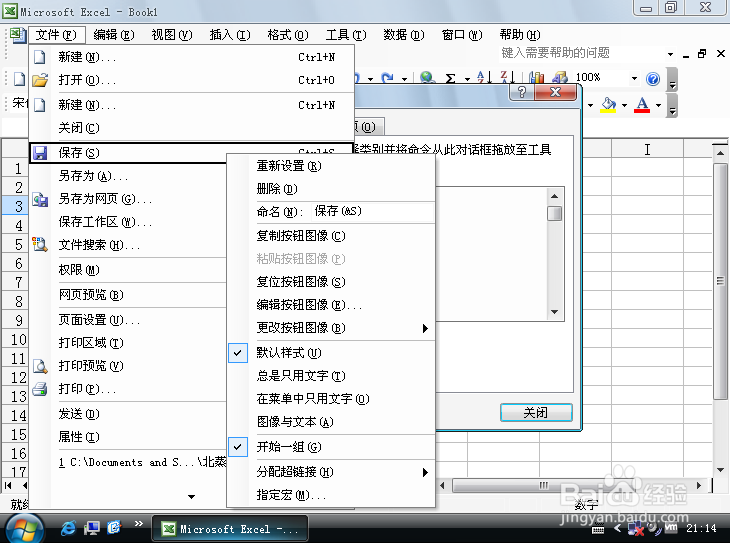
Task: Open the AutoSum dropdown arrow
Action: coord(467,79)
